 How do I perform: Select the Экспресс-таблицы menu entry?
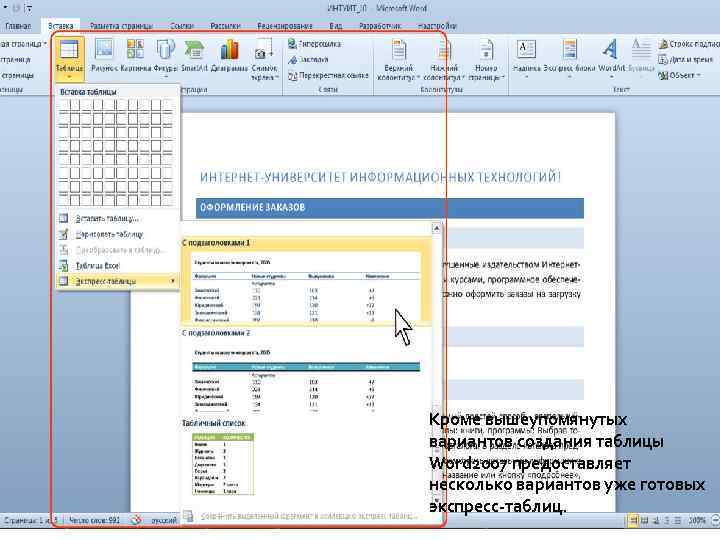(118, 281)
